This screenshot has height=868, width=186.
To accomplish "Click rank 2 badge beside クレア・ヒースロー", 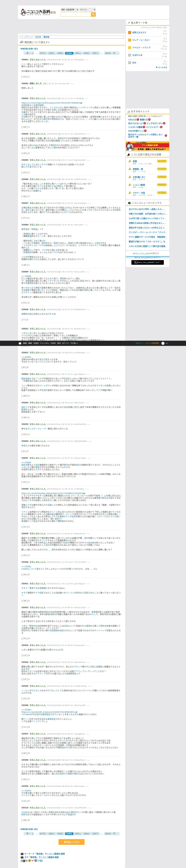I will pyautogui.click(x=129, y=40).
